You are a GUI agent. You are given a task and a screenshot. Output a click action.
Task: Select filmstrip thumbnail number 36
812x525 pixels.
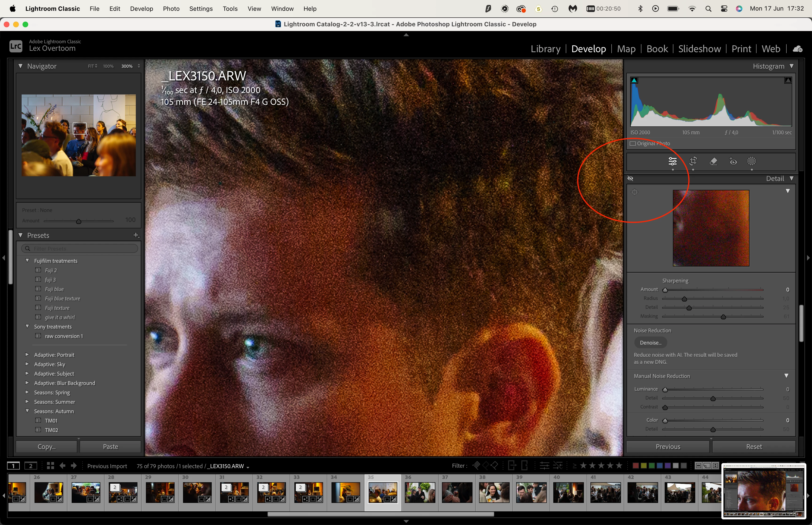(420, 493)
